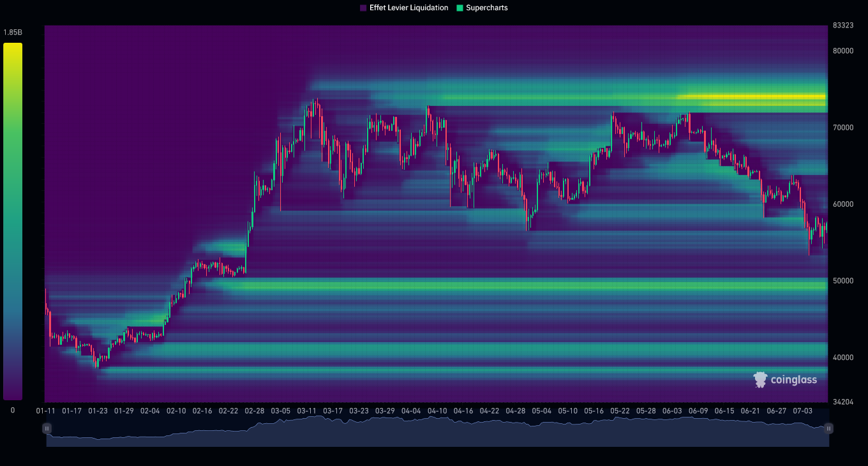The image size is (868, 466).
Task: Click the 06-09 date label
Action: click(698, 411)
